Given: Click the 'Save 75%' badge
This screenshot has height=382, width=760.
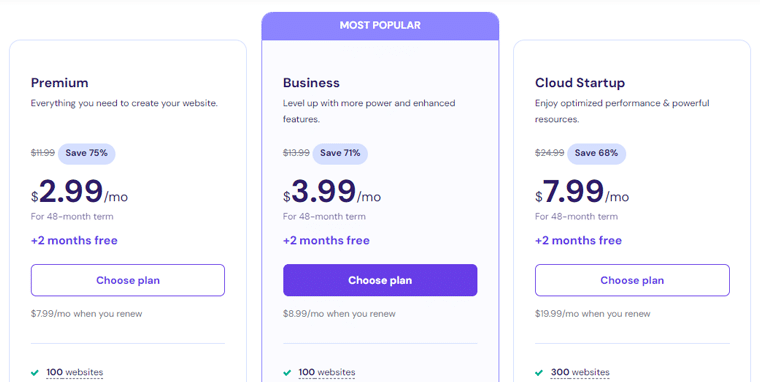Looking at the screenshot, I should click(87, 153).
